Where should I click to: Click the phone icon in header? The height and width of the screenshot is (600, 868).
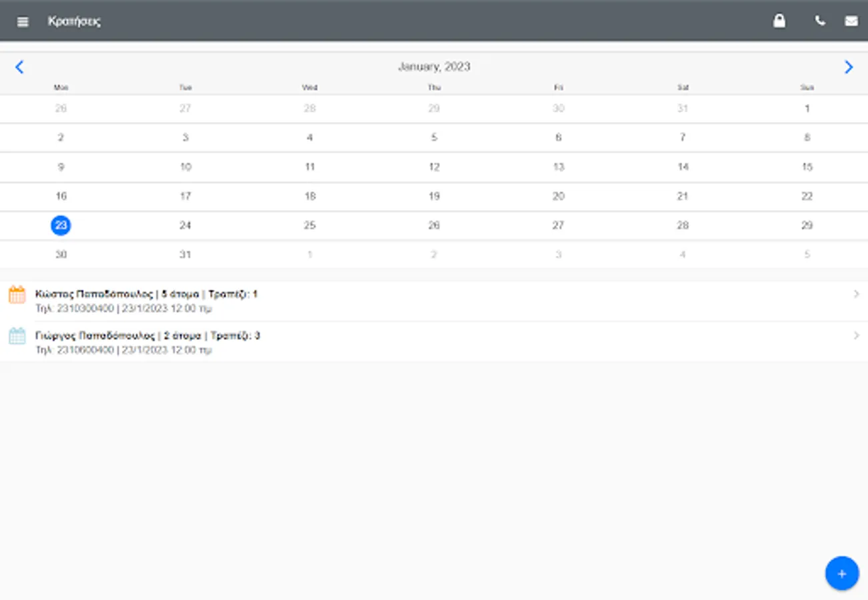click(820, 21)
